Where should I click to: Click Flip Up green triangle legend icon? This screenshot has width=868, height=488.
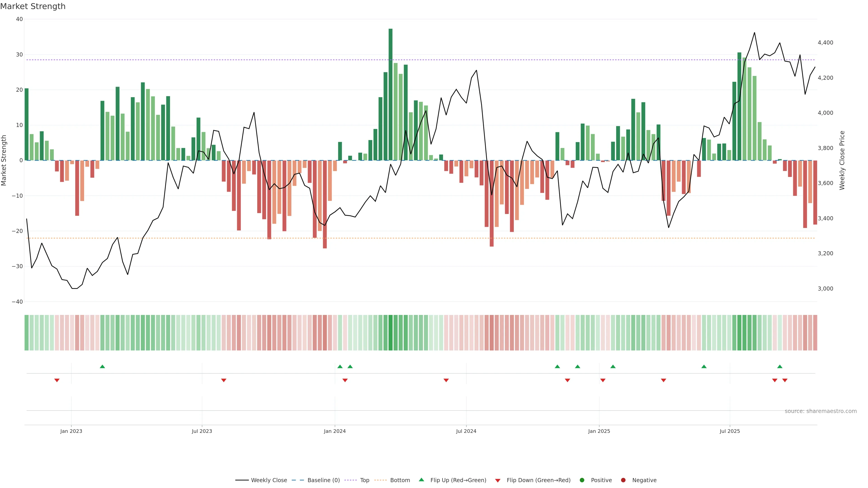[421, 480]
